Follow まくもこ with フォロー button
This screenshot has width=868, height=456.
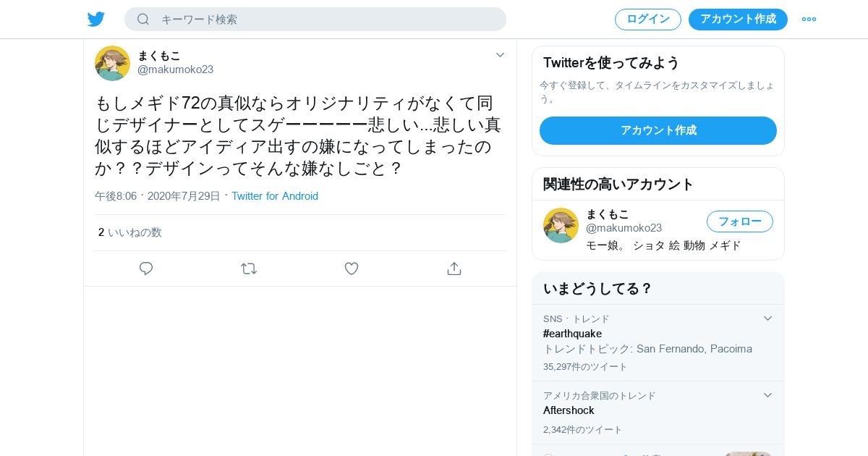pos(740,221)
